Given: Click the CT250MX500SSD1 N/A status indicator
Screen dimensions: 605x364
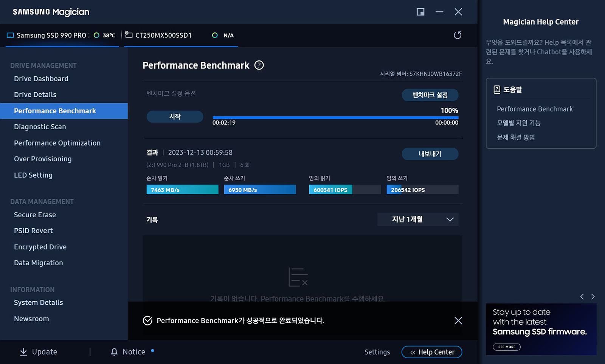Looking at the screenshot, I should [215, 35].
